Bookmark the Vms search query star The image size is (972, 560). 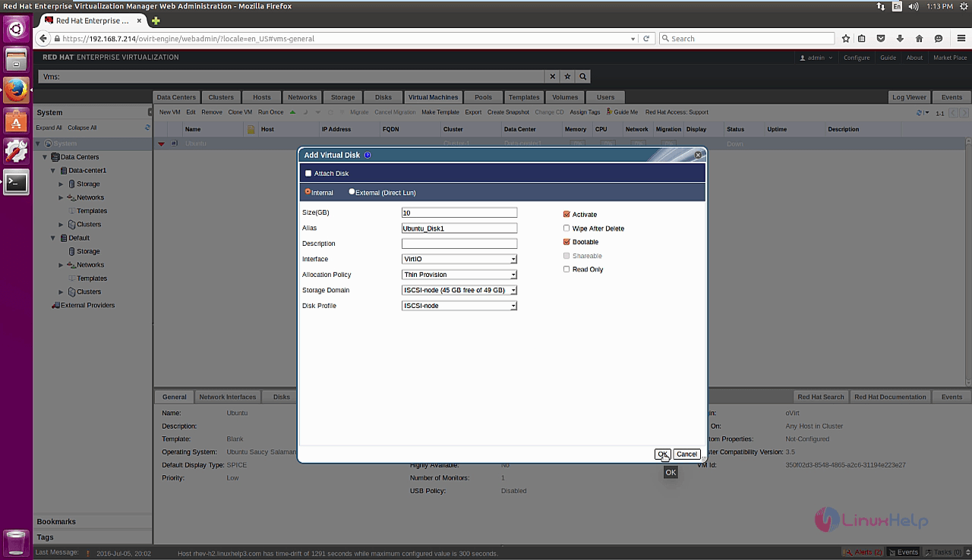coord(567,77)
